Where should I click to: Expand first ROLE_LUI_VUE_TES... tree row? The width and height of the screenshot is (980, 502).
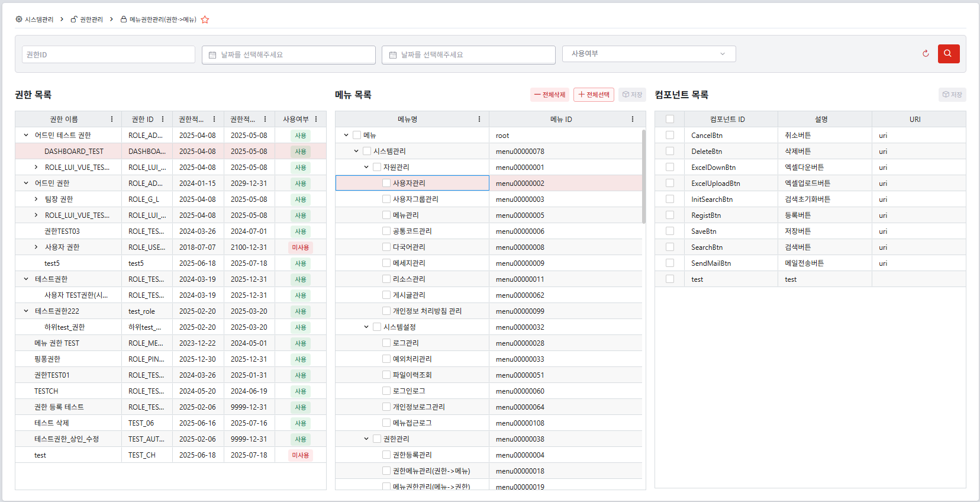tap(36, 167)
